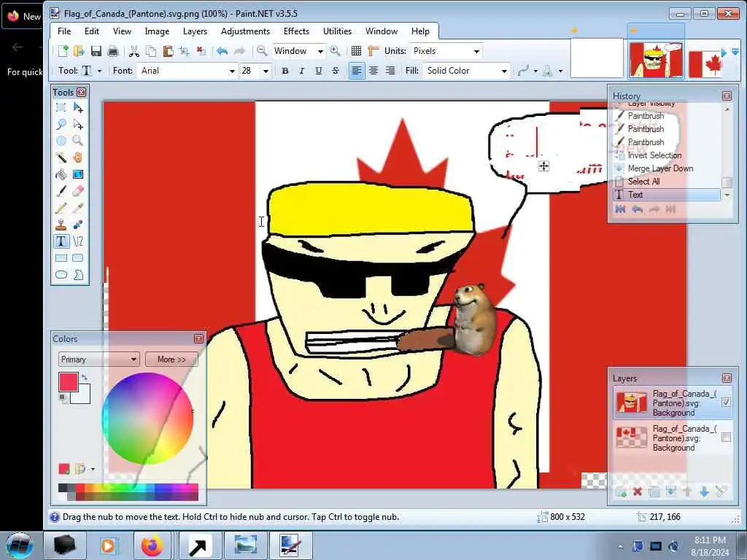The width and height of the screenshot is (747, 560).
Task: Select the Pencil tool
Action: (61, 208)
